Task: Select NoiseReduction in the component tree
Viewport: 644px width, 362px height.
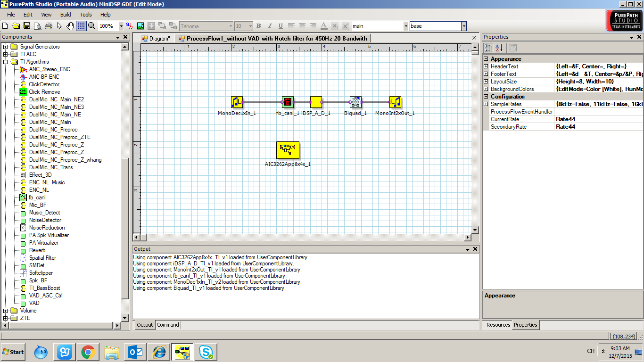Action: pos(47,228)
